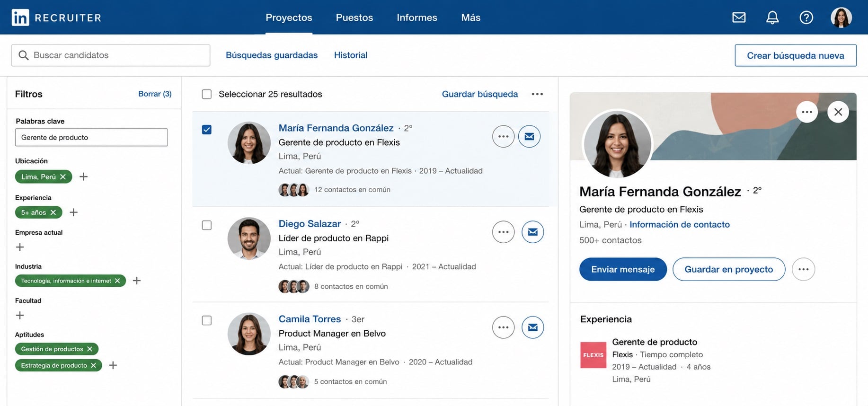
Task: Open Diego Salazar's profile link
Action: tap(310, 223)
